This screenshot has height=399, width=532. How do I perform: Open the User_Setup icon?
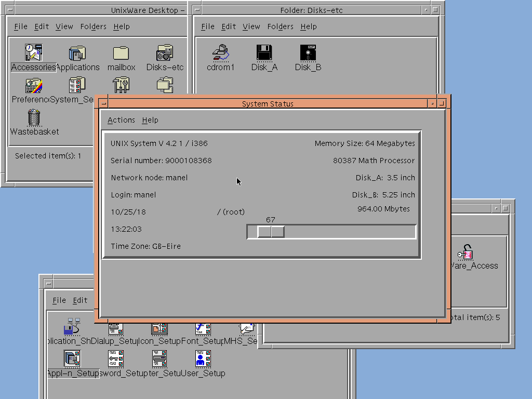tap(203, 358)
